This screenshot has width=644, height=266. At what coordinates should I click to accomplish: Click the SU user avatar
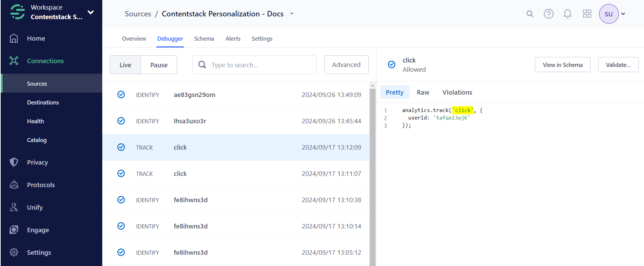coord(608,14)
